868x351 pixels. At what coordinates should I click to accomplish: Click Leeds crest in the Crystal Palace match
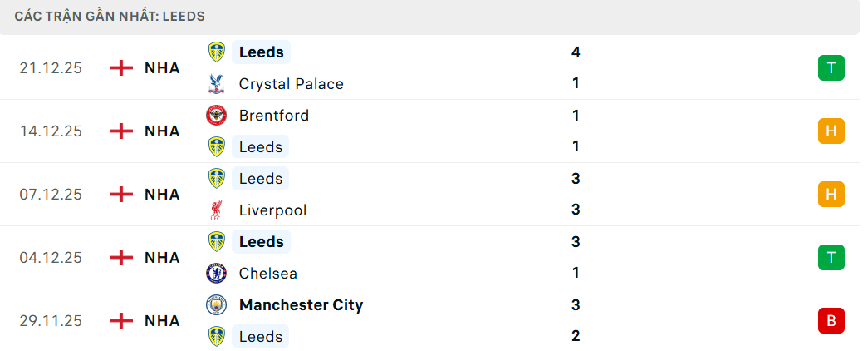click(217, 52)
